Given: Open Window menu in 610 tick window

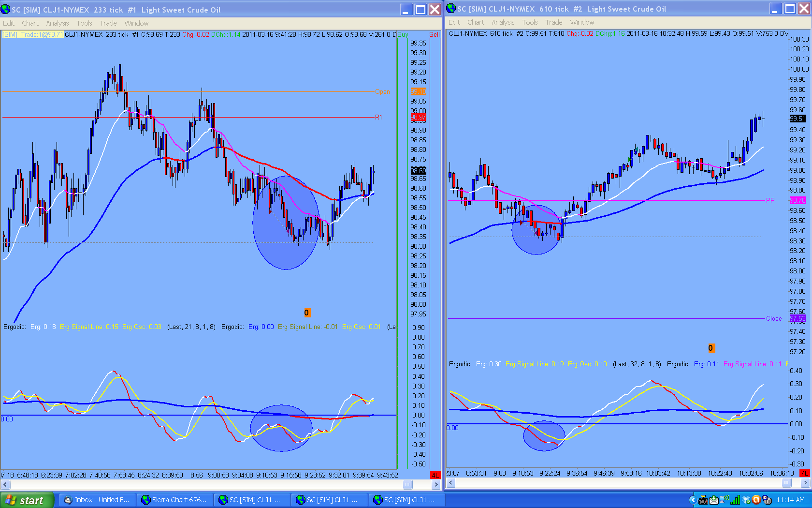Looking at the screenshot, I should click(x=582, y=22).
